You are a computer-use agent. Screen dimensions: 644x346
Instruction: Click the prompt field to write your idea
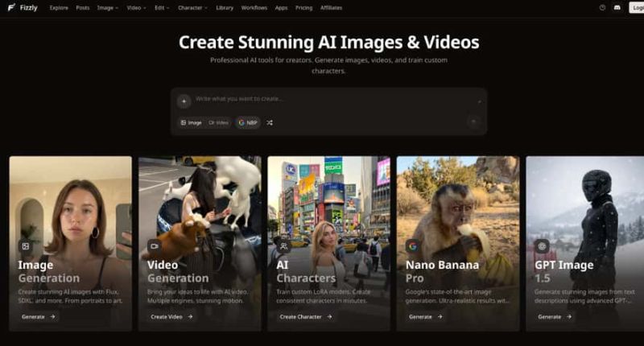[x=330, y=99]
